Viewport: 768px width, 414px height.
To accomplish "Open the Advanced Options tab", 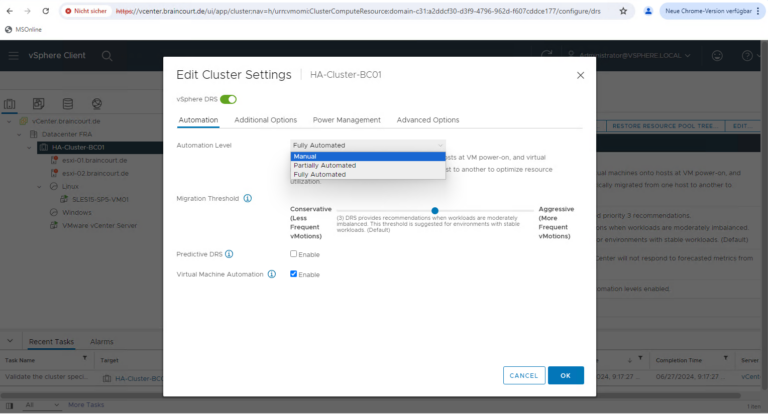I will (428, 120).
